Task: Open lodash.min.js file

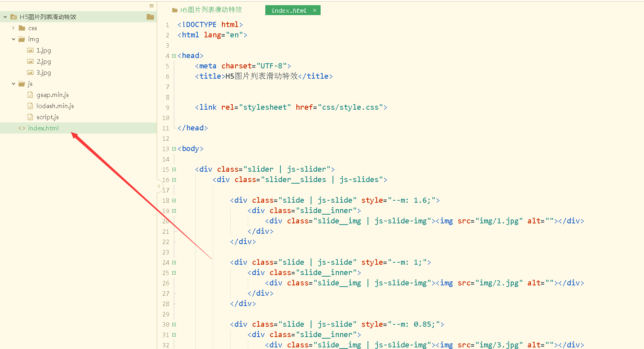Action: (55, 106)
